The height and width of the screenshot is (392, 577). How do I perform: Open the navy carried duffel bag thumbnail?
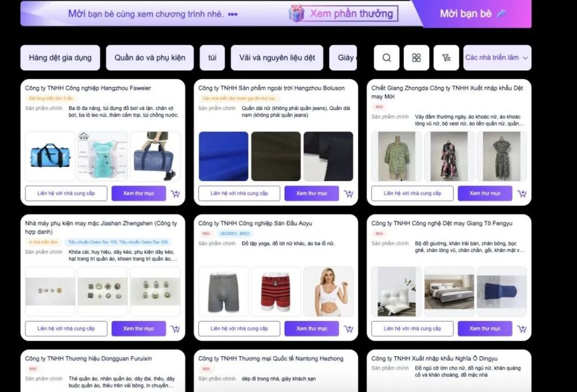click(155, 156)
